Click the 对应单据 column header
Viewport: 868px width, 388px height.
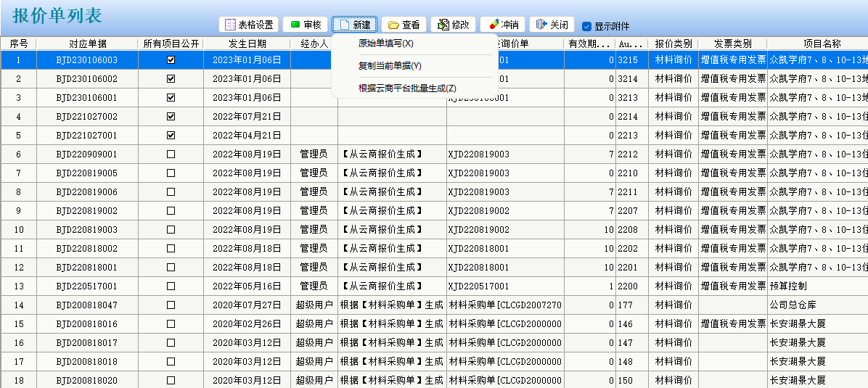tap(87, 44)
